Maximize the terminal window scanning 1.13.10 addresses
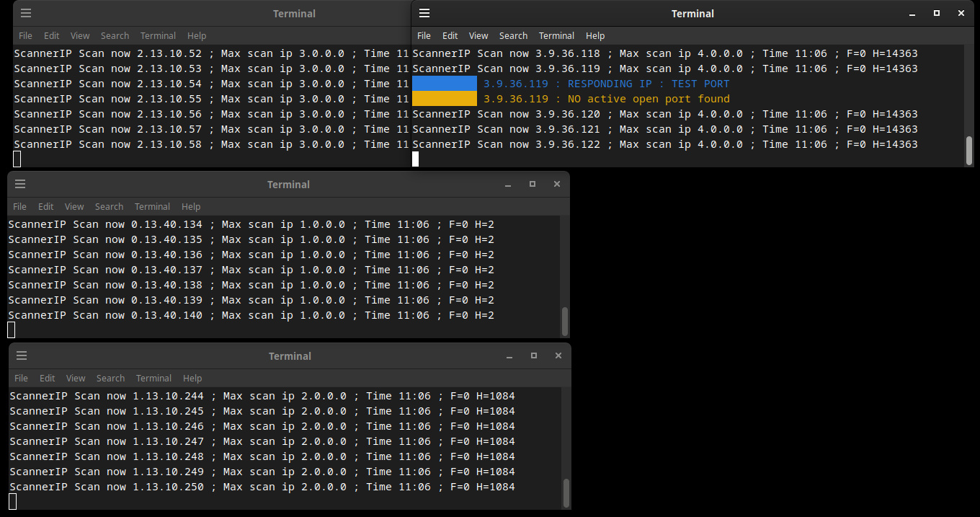Viewport: 980px width, 517px height. point(534,355)
